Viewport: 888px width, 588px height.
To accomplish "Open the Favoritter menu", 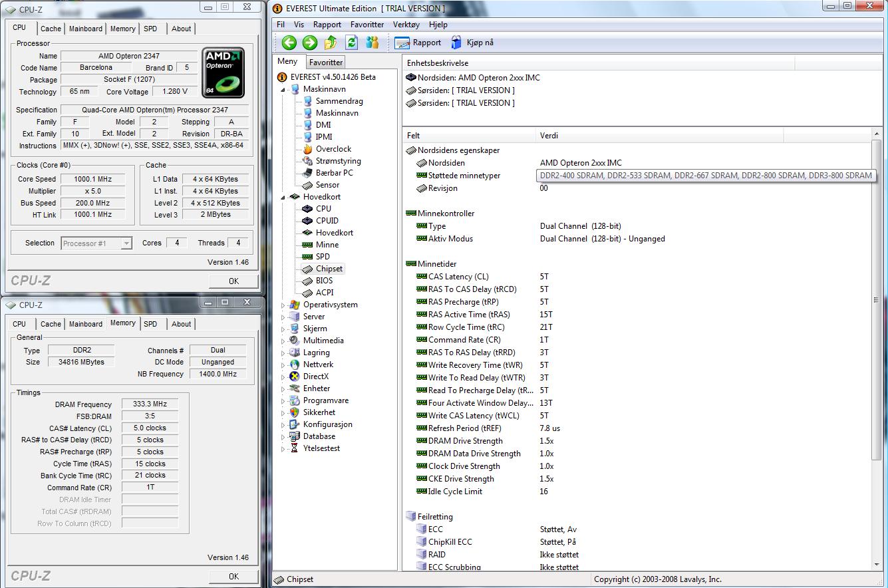I will coord(367,25).
